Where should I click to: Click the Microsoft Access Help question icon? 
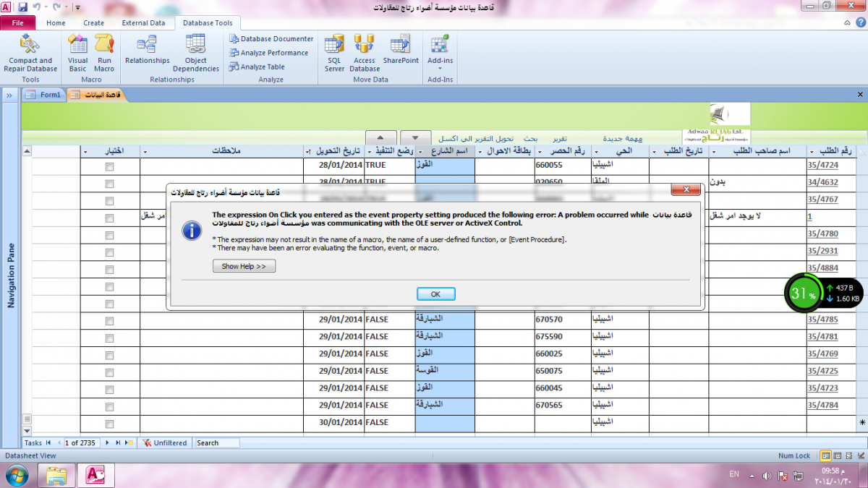(x=860, y=22)
